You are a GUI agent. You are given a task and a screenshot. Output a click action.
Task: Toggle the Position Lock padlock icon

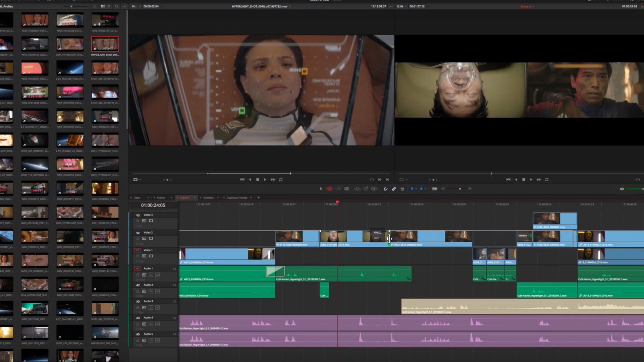point(402,189)
